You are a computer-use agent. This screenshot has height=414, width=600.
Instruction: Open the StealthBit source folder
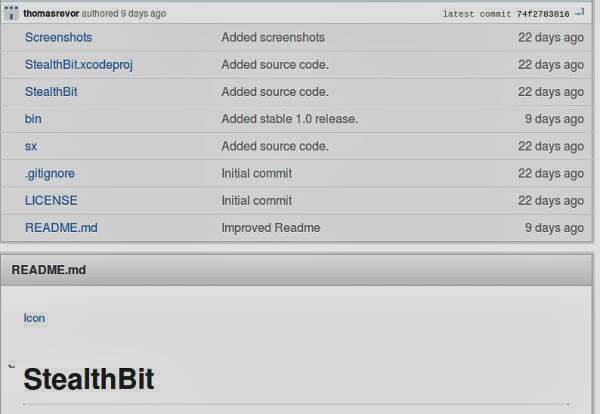[51, 91]
